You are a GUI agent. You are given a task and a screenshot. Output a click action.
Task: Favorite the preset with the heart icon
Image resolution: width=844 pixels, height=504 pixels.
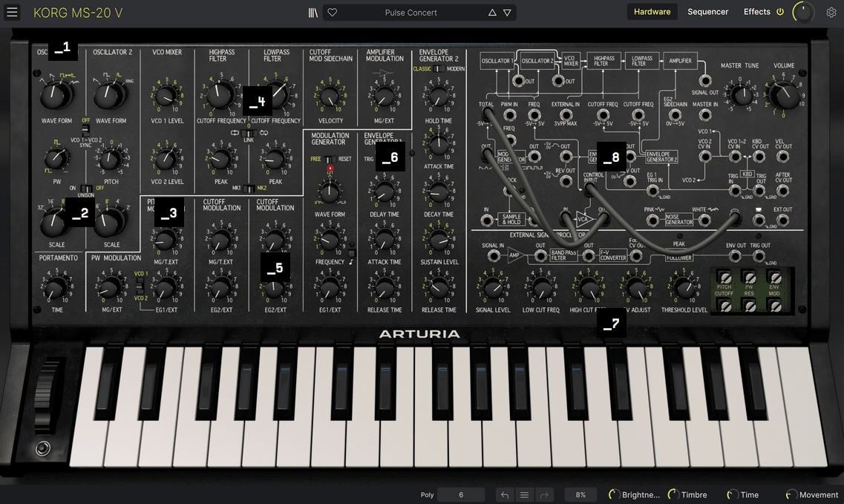point(332,13)
